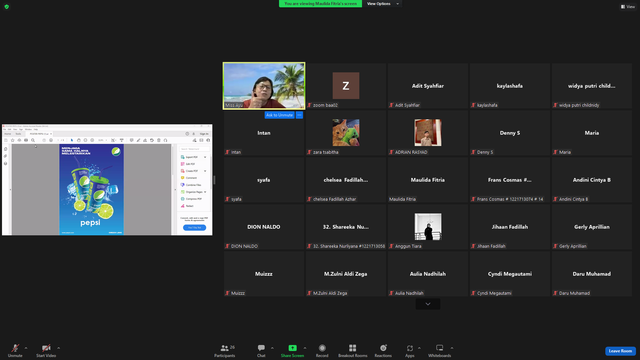The image size is (640, 360).
Task: Click the three-dots more button beside Ask to Unmute
Action: tap(299, 115)
